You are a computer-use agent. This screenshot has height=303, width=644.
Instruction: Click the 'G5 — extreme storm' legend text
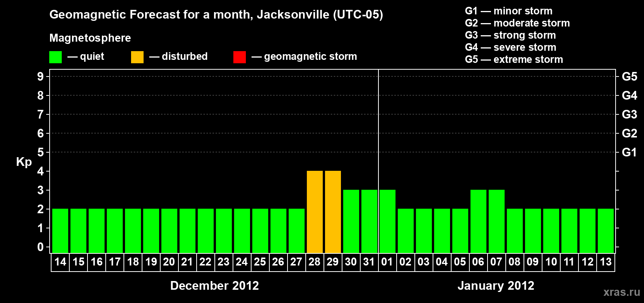[514, 59]
